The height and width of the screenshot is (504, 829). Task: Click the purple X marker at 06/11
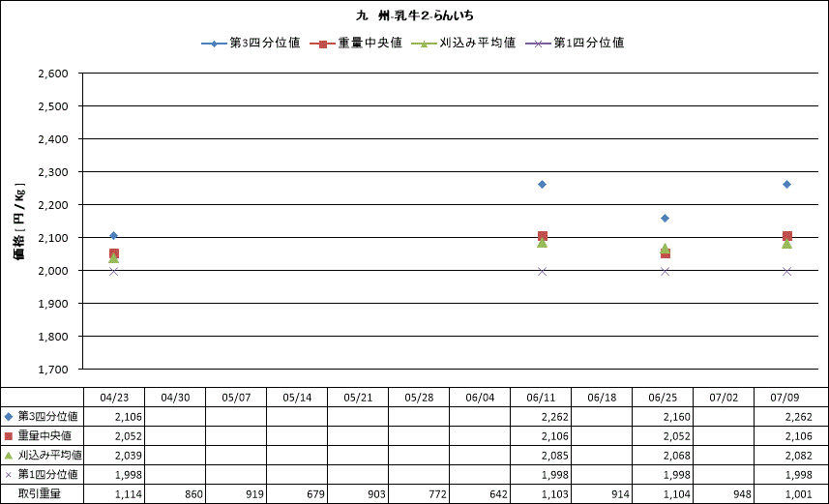pyautogui.click(x=542, y=271)
